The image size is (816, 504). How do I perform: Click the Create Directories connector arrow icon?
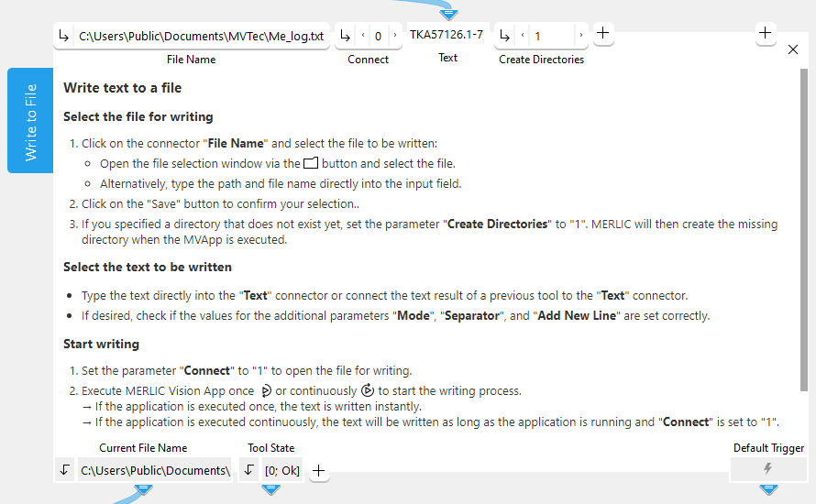pyautogui.click(x=504, y=37)
